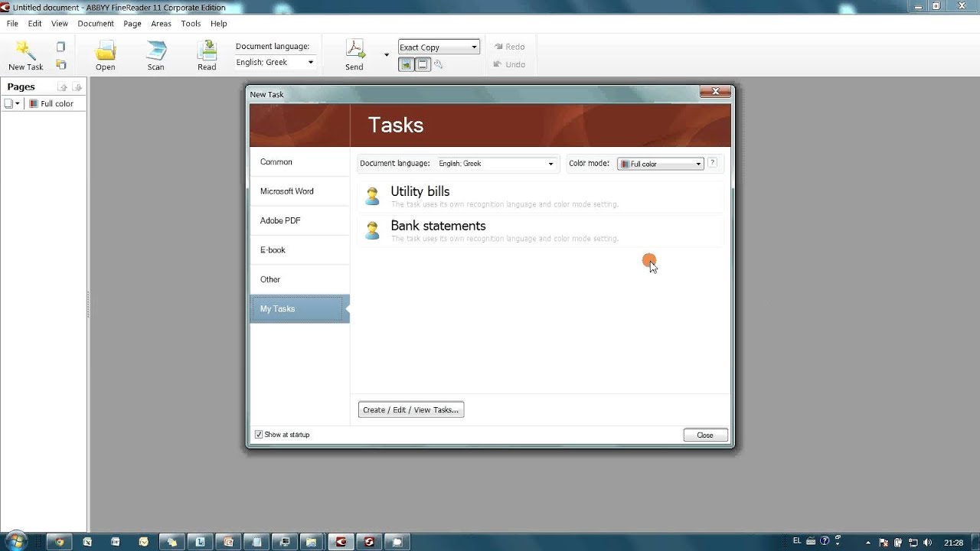Open the Color mode dropdown in dialog

[660, 164]
